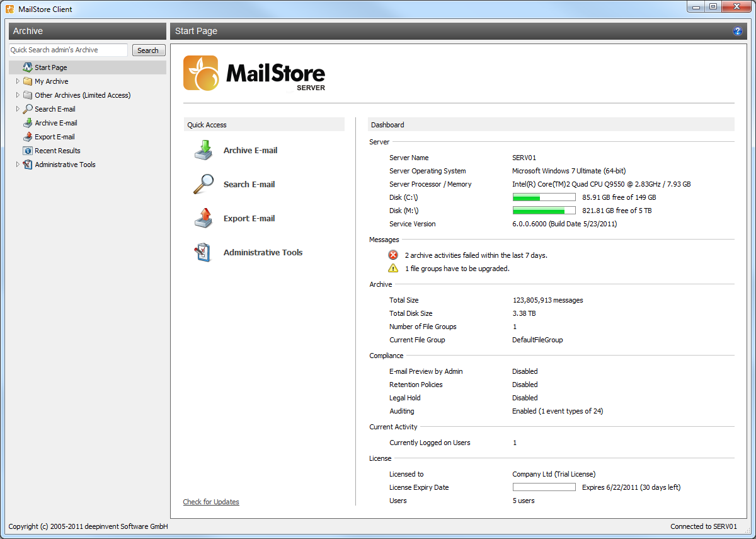Click the Search E-mail Quick Access link
Image resolution: width=756 pixels, height=539 pixels.
point(249,184)
